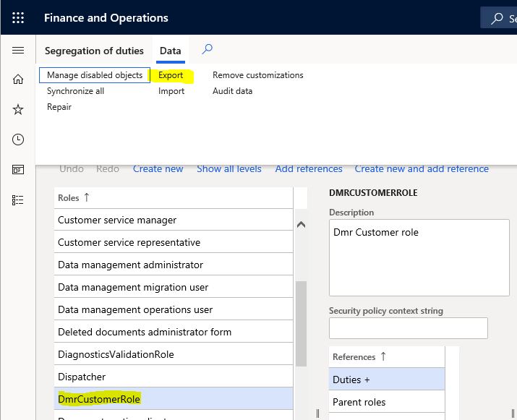Click action pane search magnifier icon
Image resolution: width=517 pixels, height=420 pixels.
[207, 49]
